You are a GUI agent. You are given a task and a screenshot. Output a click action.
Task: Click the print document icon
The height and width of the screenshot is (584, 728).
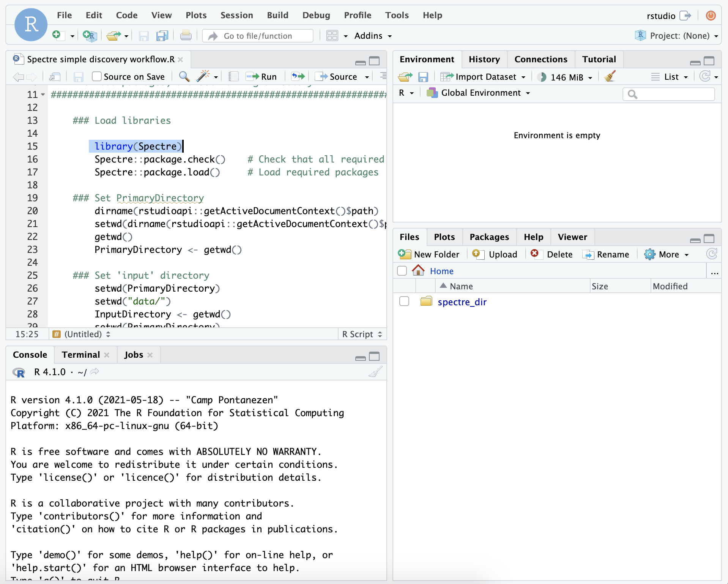pyautogui.click(x=186, y=36)
